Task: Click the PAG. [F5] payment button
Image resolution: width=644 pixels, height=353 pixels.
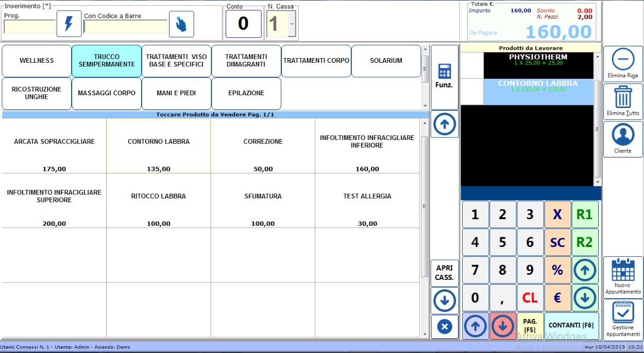Action: tap(530, 326)
